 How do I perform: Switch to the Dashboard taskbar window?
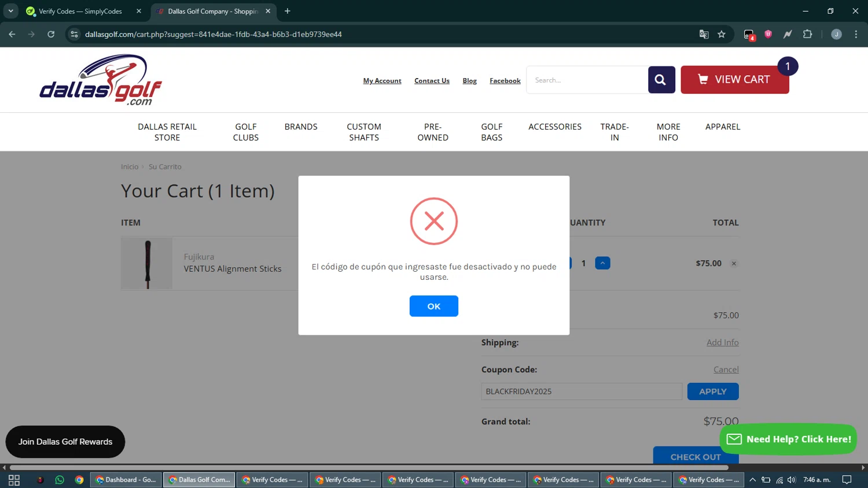pyautogui.click(x=126, y=480)
